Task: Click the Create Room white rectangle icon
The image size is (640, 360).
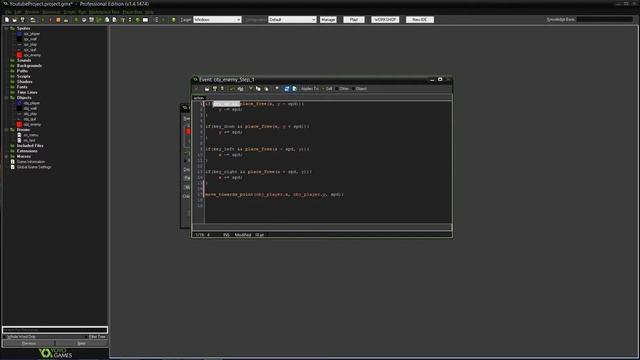Action: 145,20
